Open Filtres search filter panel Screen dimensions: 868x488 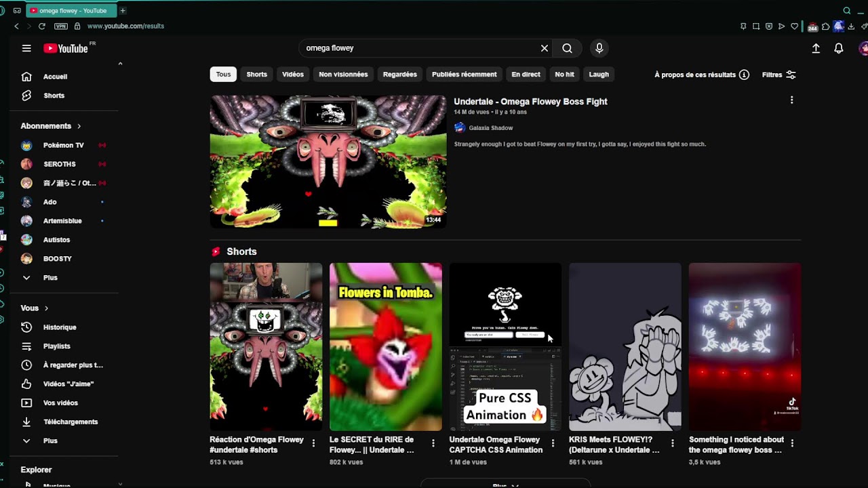(x=778, y=75)
